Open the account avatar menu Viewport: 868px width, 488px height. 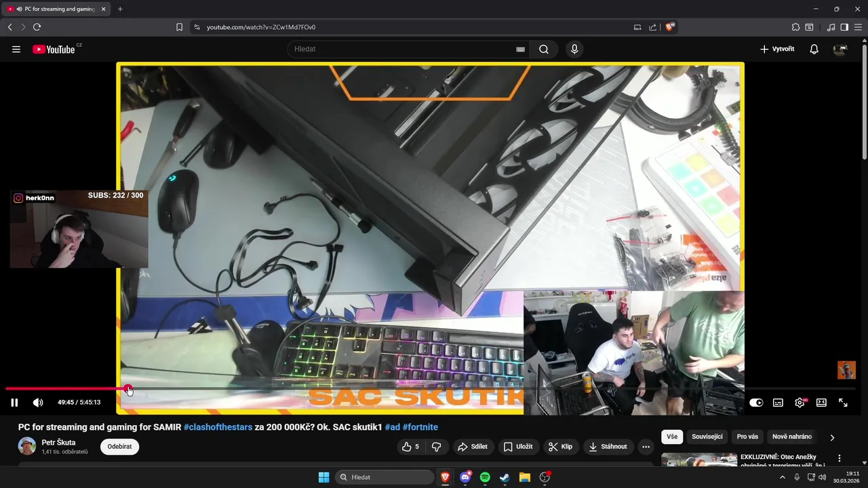[840, 49]
